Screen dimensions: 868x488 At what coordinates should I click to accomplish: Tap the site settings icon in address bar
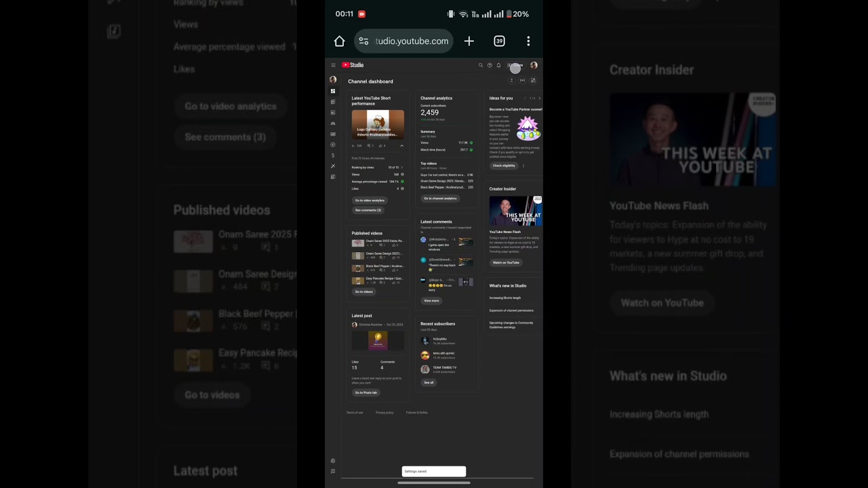(363, 41)
